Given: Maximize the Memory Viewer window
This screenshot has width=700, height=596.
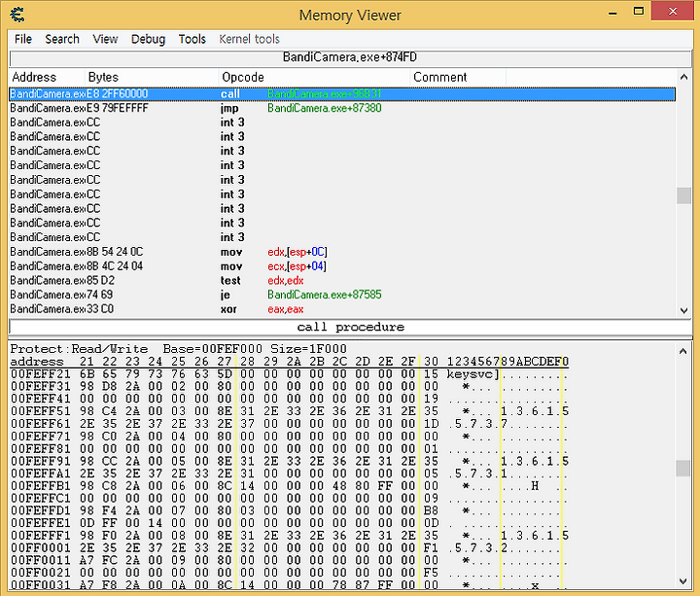Looking at the screenshot, I should 639,12.
